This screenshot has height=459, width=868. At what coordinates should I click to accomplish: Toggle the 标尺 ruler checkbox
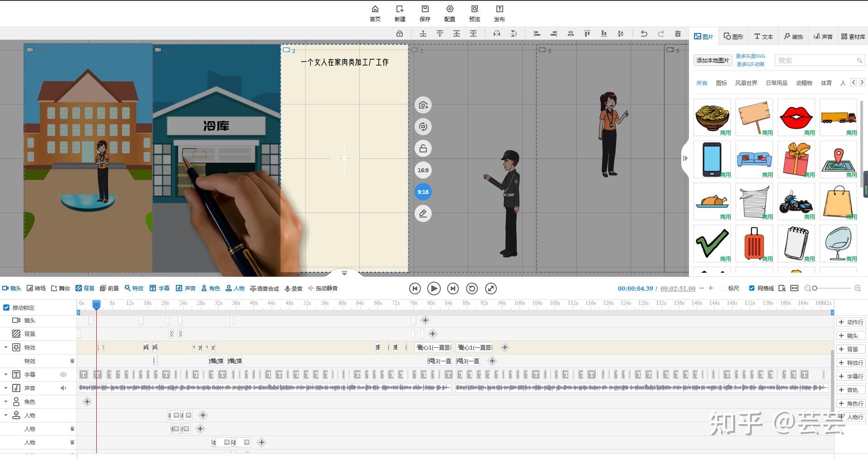tap(722, 288)
